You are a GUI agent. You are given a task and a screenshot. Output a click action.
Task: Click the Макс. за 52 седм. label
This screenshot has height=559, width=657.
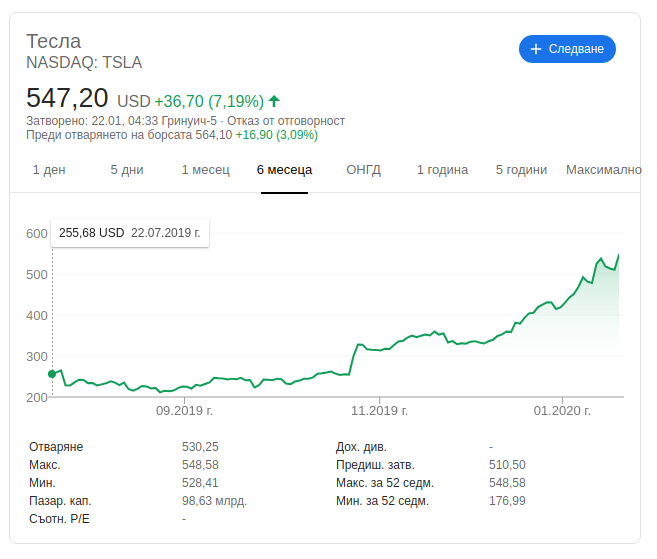click(385, 483)
